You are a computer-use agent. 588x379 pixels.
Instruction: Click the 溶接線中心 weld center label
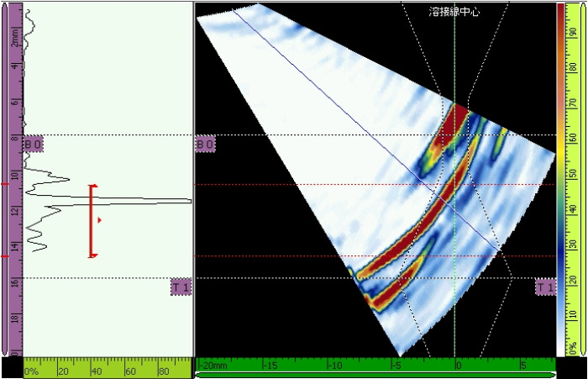tap(454, 13)
